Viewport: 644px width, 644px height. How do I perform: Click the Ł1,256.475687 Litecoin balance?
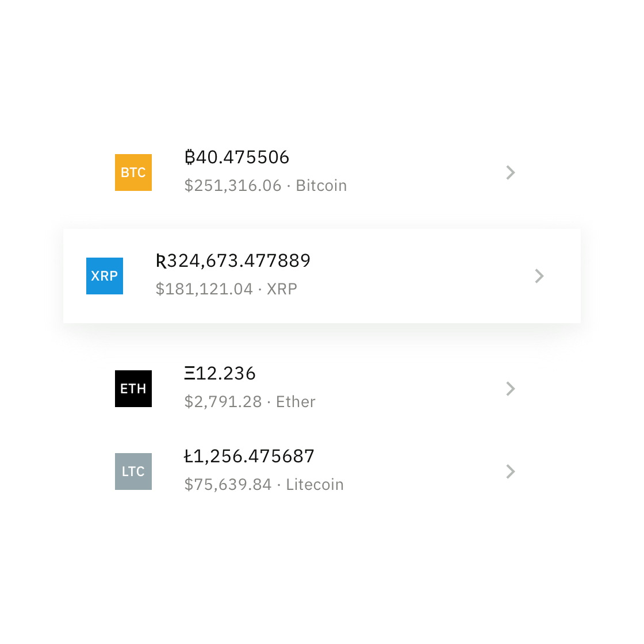249,457
